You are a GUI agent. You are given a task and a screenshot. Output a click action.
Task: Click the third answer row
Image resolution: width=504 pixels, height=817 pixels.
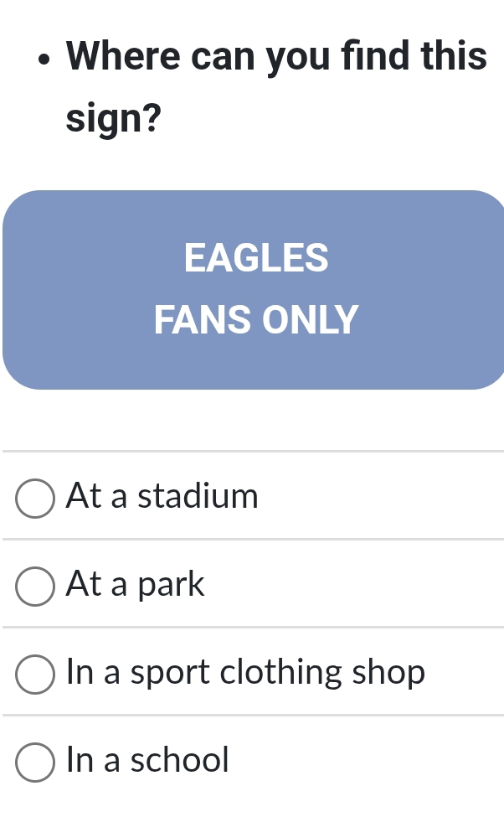point(251,673)
